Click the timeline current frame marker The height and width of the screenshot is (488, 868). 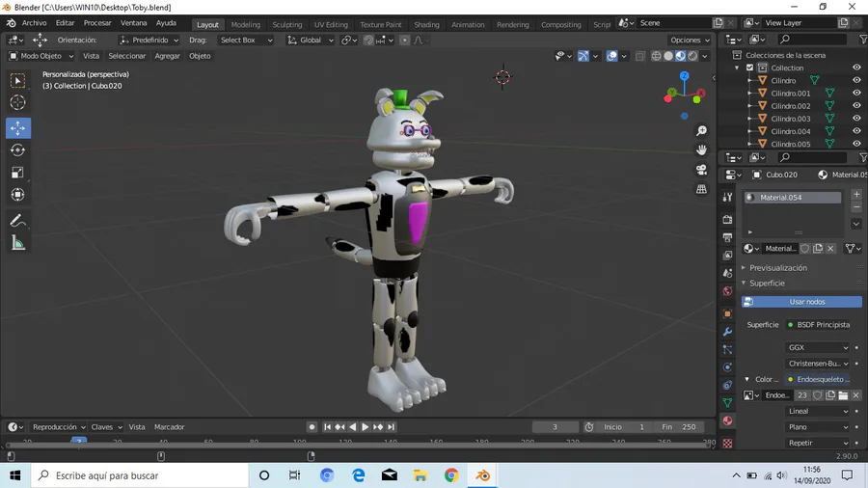tap(79, 442)
